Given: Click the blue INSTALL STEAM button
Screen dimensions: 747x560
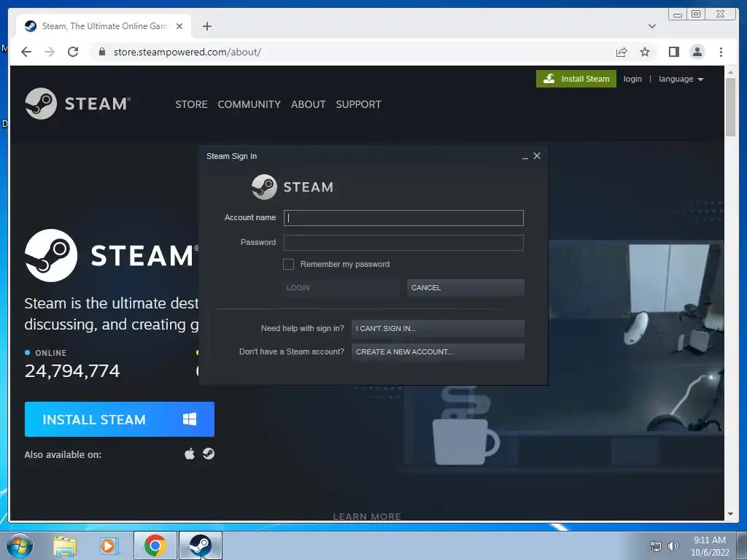Looking at the screenshot, I should [119, 419].
